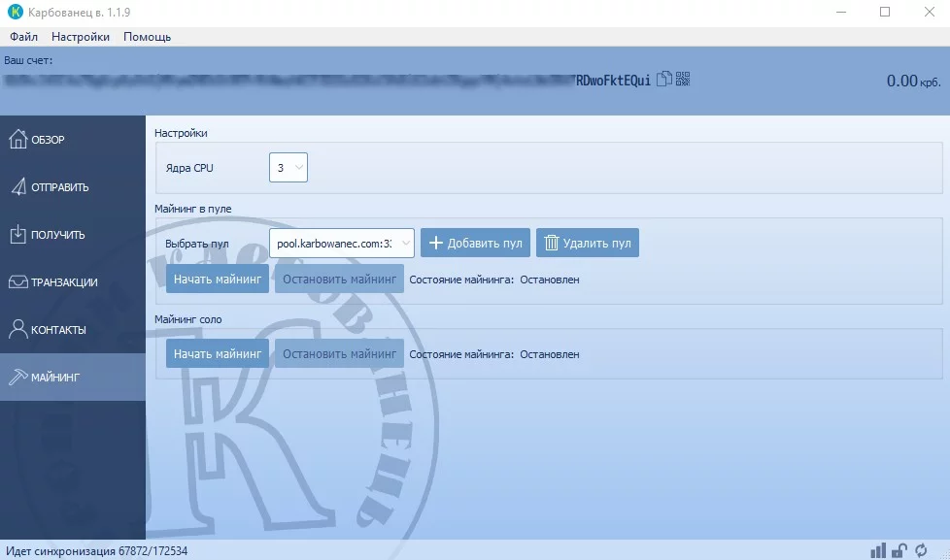Viewport: 950px width, 560px height.
Task: Click the pool Состояние майнинга: Остановлен status
Action: 494,280
